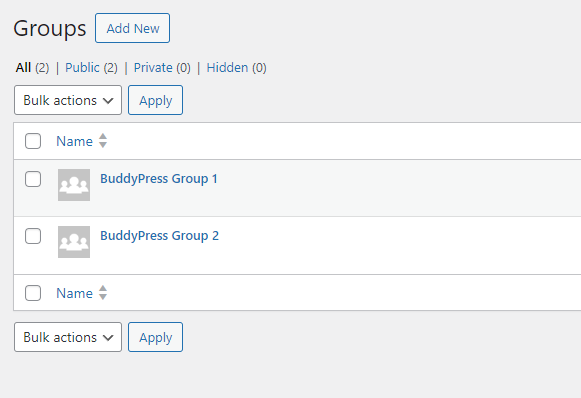Open the bottom Bulk actions dropdown
The height and width of the screenshot is (398, 581).
click(x=68, y=337)
